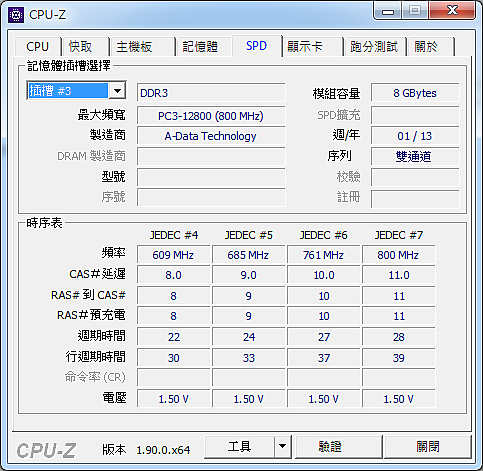Click the CAS# latency 11.0 cell
Viewport: 483px width, 471px height.
[x=398, y=275]
